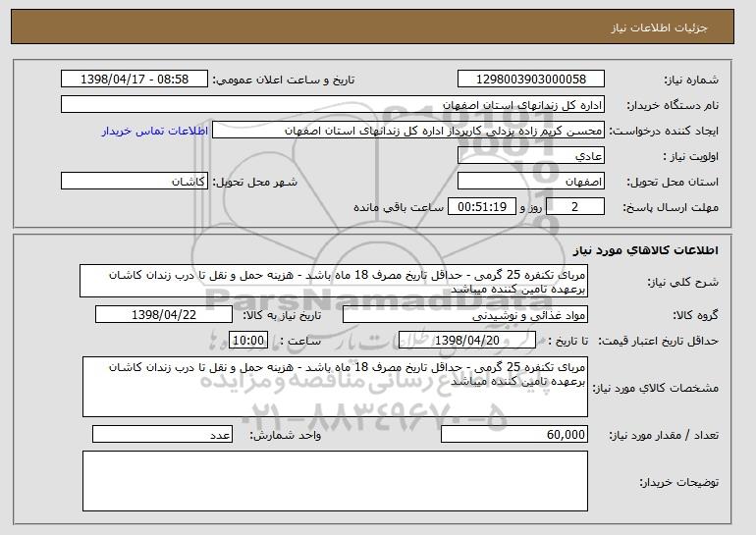
Task: Select the تاریخ نیاز به کالا field 1398/04/22
Action: (x=164, y=315)
